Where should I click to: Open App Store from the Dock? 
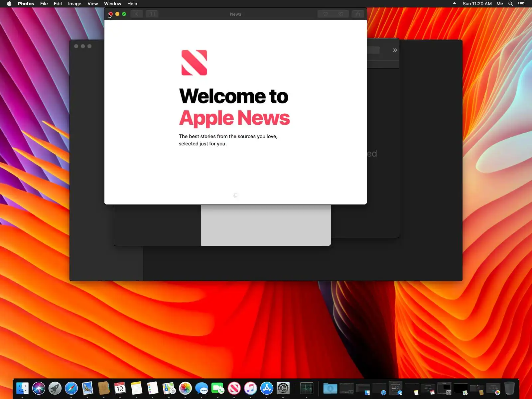pos(267,388)
